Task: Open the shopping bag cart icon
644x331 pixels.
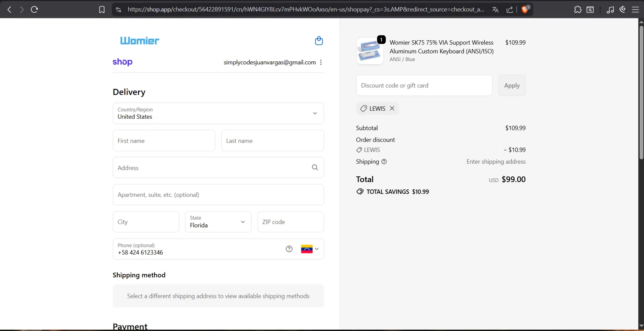Action: tap(319, 41)
